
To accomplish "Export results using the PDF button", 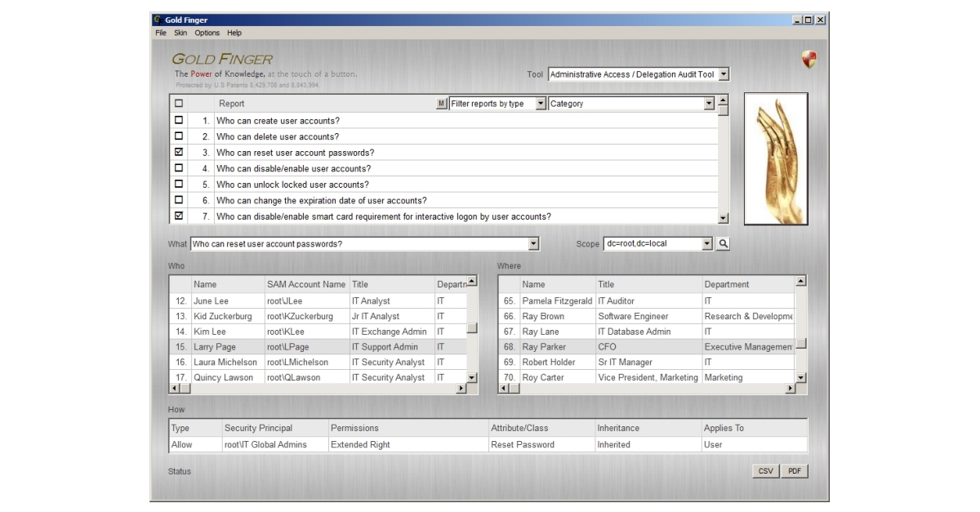I will [x=795, y=470].
